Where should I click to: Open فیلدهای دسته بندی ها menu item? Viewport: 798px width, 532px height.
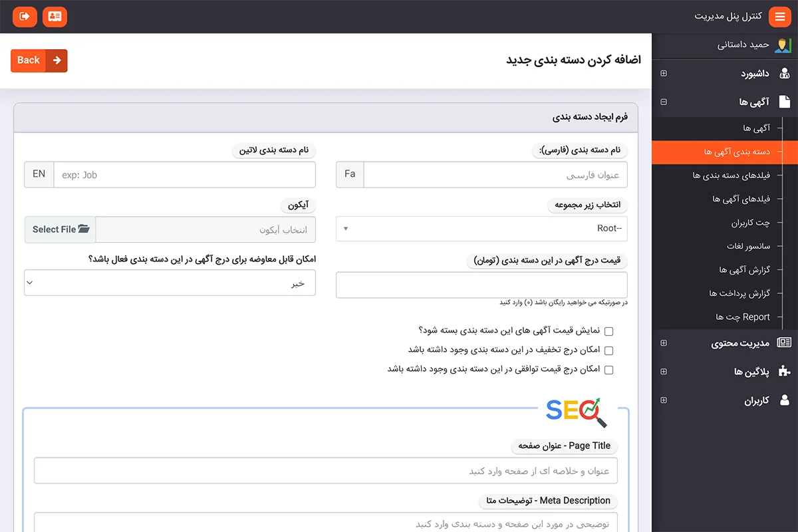[x=731, y=176]
